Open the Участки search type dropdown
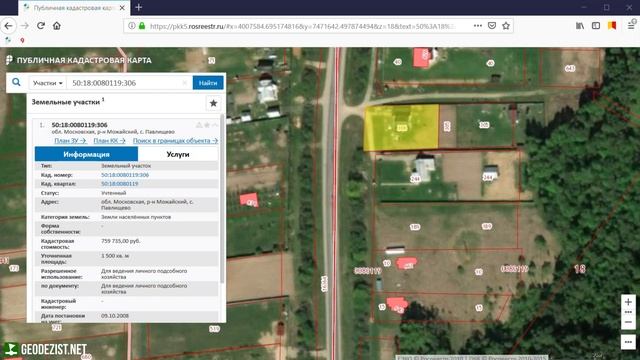This screenshot has height=360, width=640. point(48,83)
